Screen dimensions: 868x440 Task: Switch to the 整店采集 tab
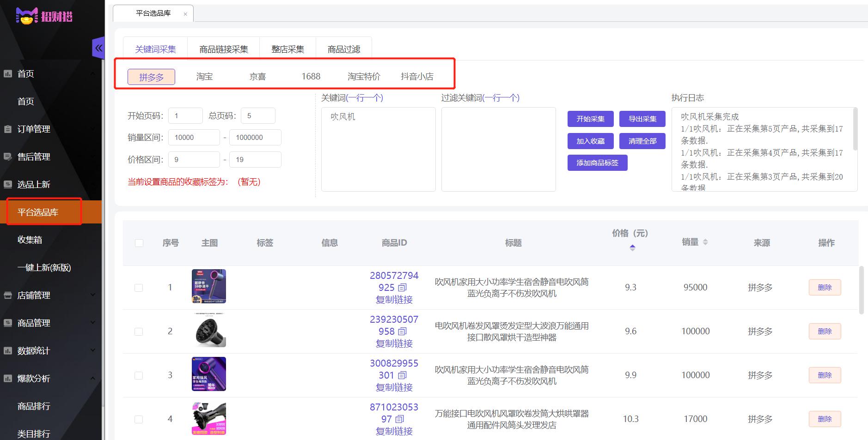tap(287, 48)
